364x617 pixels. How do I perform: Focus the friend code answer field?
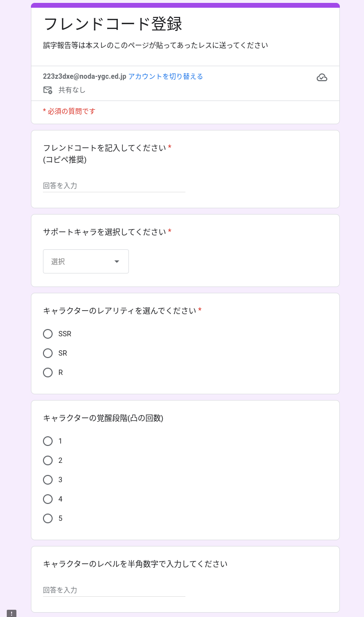click(114, 186)
